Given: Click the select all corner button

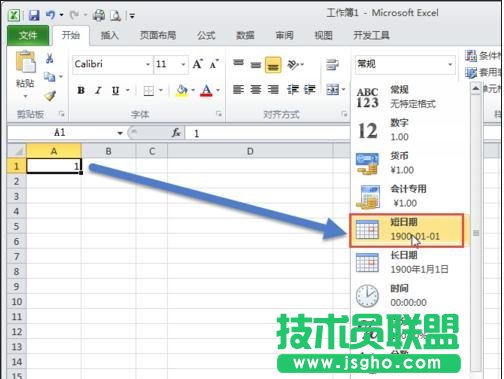Looking at the screenshot, I should pos(17,151).
